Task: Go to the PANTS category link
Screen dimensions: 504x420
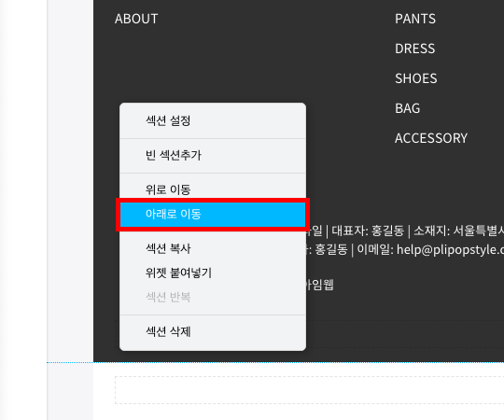Action: pyautogui.click(x=415, y=19)
